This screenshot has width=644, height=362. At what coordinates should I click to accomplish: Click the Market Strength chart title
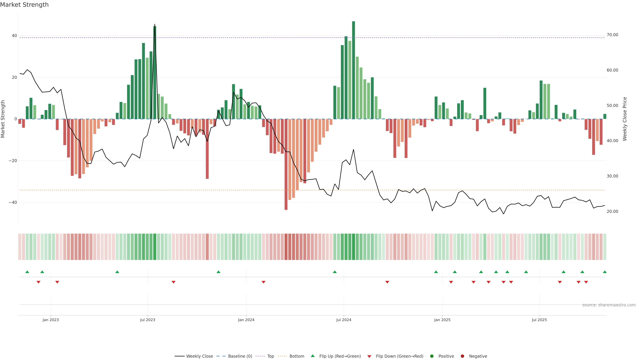24,5
